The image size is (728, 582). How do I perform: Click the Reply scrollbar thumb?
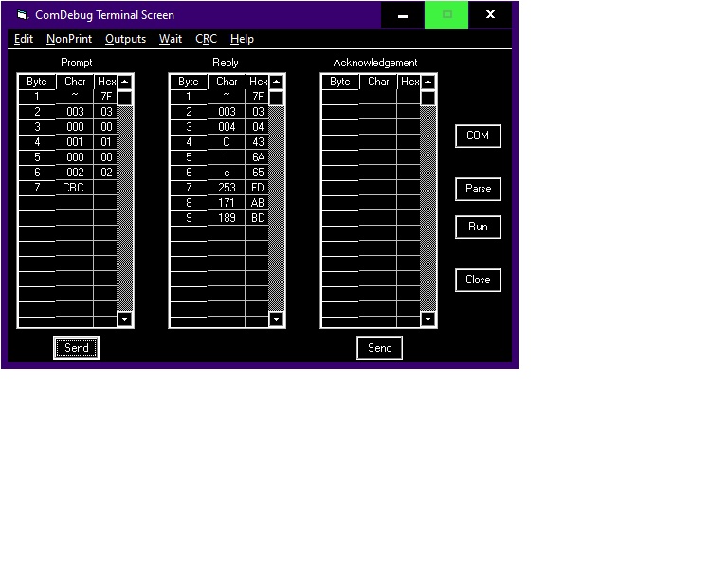pos(276,98)
